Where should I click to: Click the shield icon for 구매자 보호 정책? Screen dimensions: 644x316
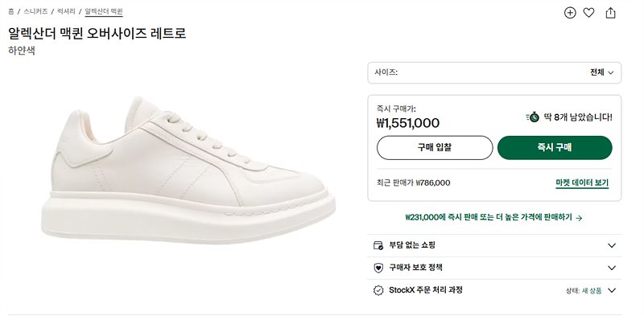[378, 268]
